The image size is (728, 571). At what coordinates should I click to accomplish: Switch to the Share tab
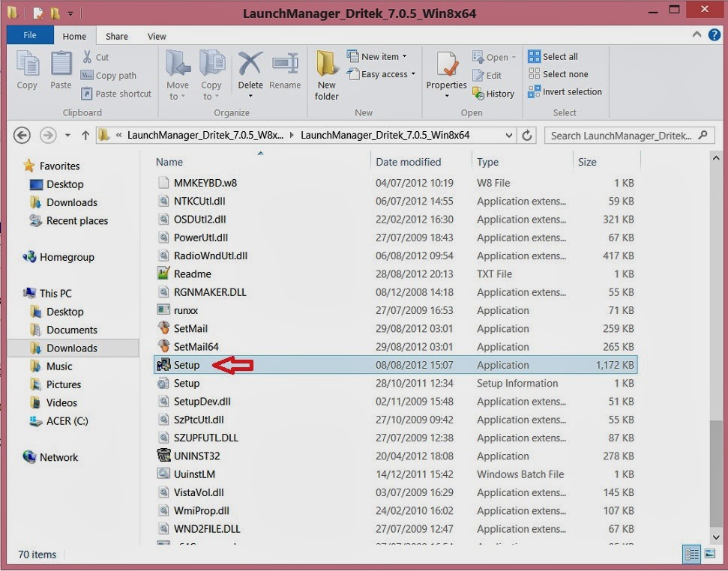[x=116, y=36]
